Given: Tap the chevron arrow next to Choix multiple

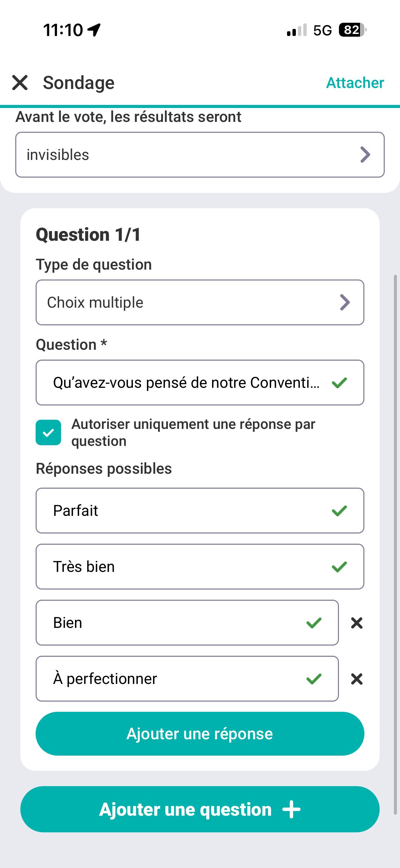Looking at the screenshot, I should pos(345,302).
